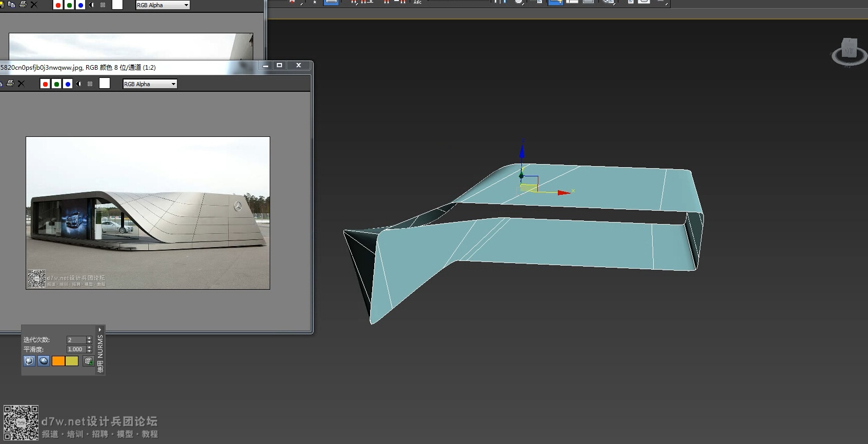Enable red channel in the jpg window

(45, 84)
